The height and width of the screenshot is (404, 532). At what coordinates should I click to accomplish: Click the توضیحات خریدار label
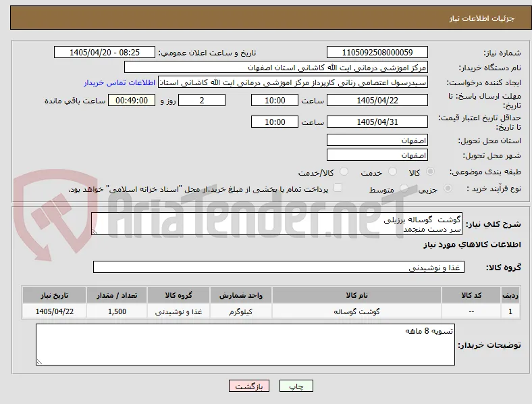[x=489, y=345]
